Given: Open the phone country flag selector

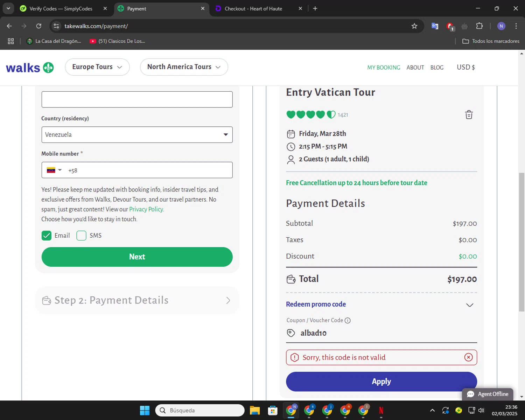Looking at the screenshot, I should point(54,170).
